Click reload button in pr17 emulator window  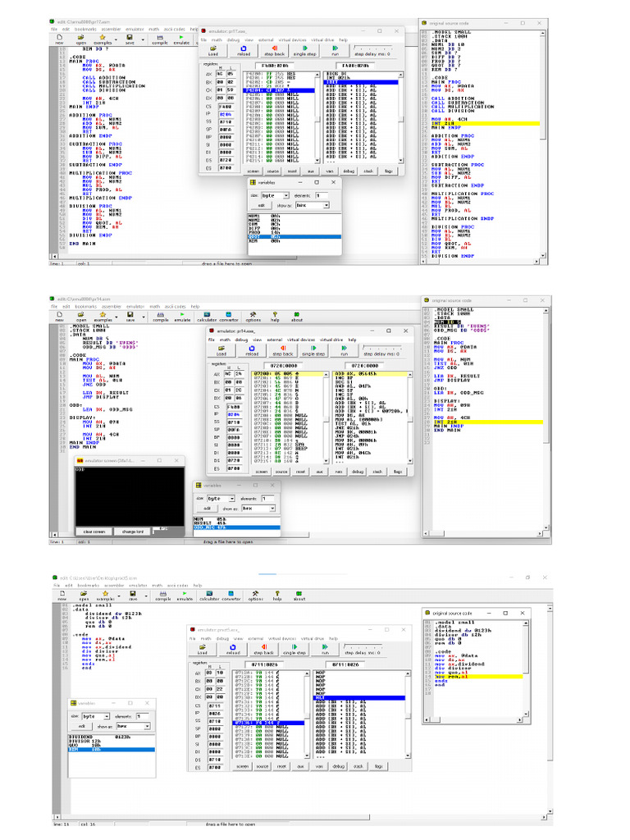coord(244,50)
